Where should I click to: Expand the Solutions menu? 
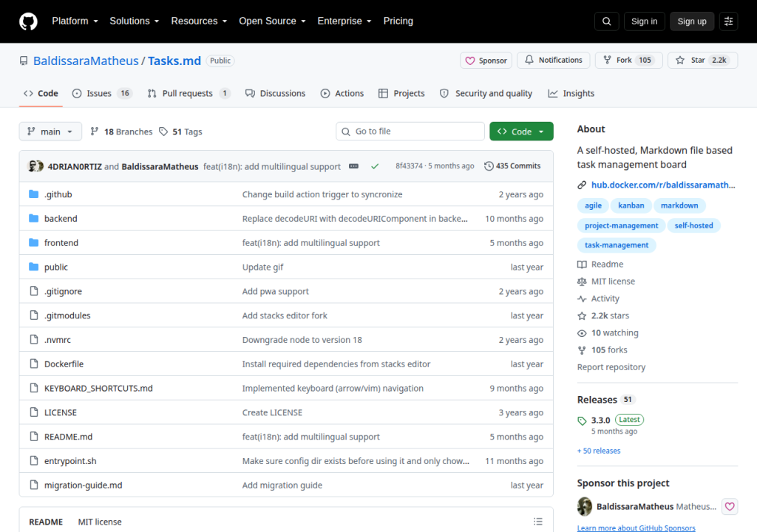[135, 21]
